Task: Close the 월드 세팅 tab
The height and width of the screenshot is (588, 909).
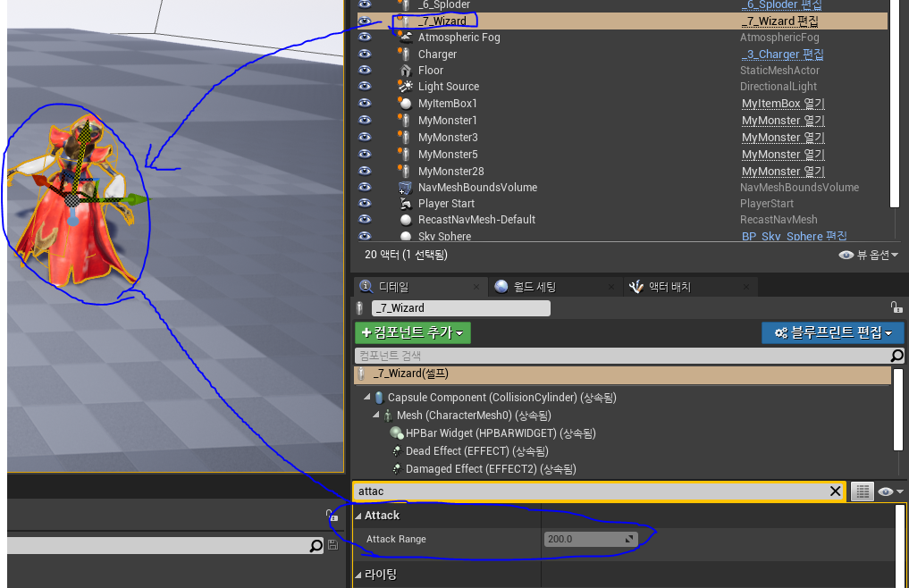Action: tap(611, 287)
